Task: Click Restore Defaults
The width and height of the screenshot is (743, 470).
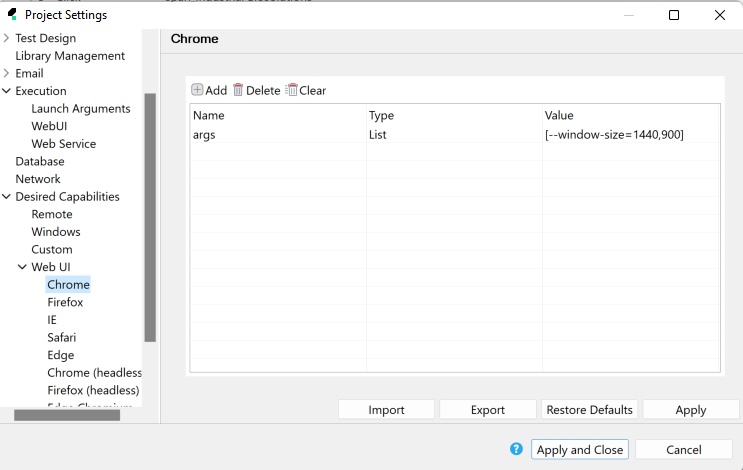Action: (590, 410)
